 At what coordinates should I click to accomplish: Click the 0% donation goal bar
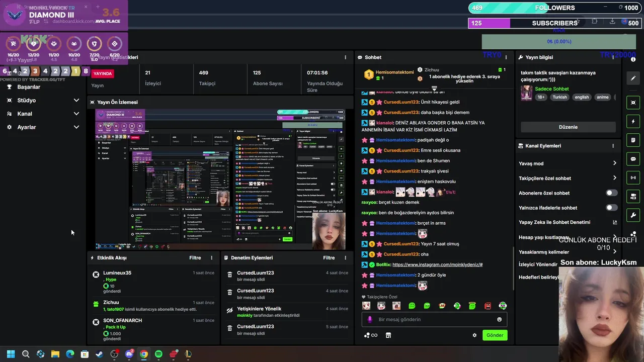(558, 42)
